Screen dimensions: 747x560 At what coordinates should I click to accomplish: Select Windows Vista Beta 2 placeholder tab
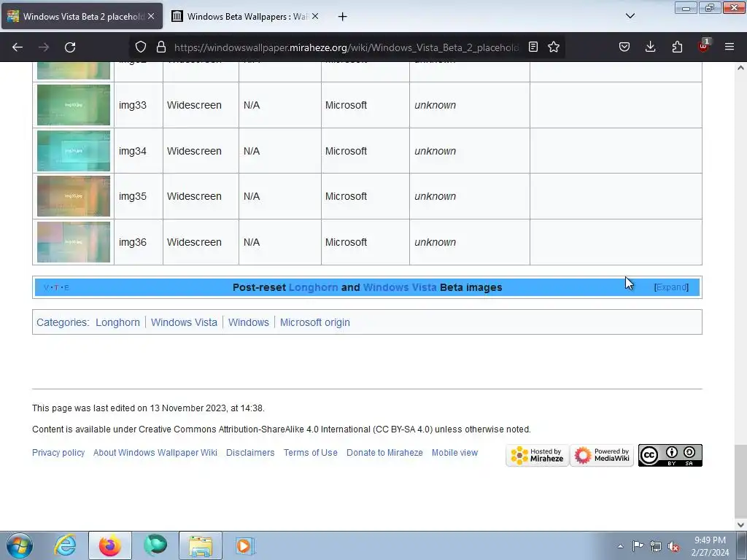tap(82, 16)
